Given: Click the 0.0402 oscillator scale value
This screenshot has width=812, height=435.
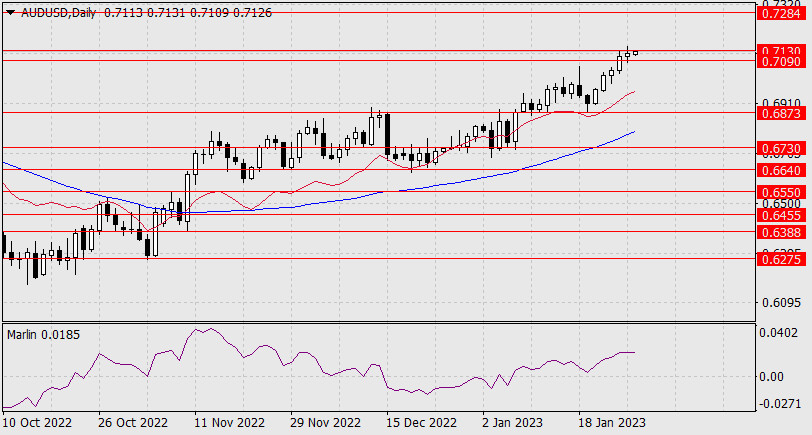Looking at the screenshot, I should pos(778,332).
